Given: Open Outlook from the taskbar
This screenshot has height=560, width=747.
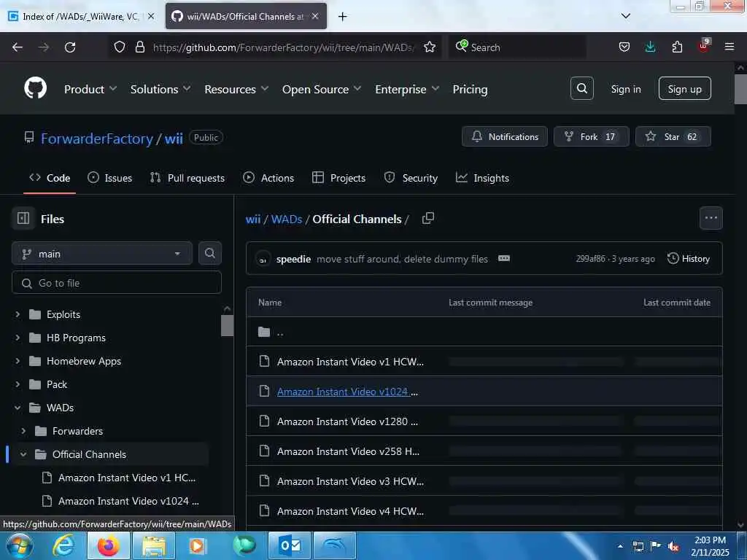Looking at the screenshot, I should tap(290, 545).
